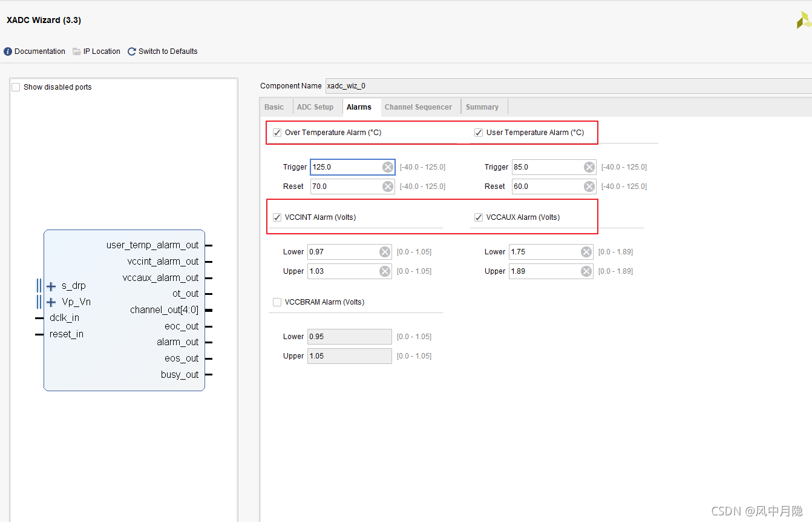Select vccaux_alarm_out port label
This screenshot has height=522, width=812.
(160, 278)
